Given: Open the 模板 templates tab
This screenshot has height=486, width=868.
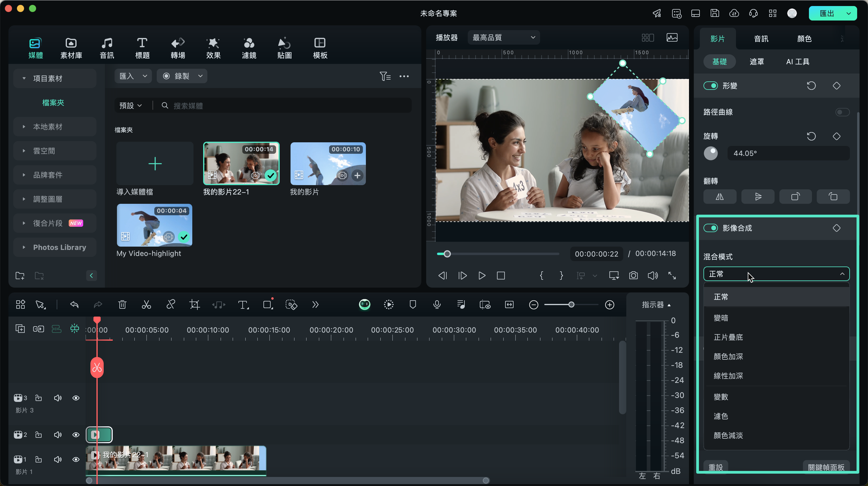Looking at the screenshot, I should coord(320,48).
